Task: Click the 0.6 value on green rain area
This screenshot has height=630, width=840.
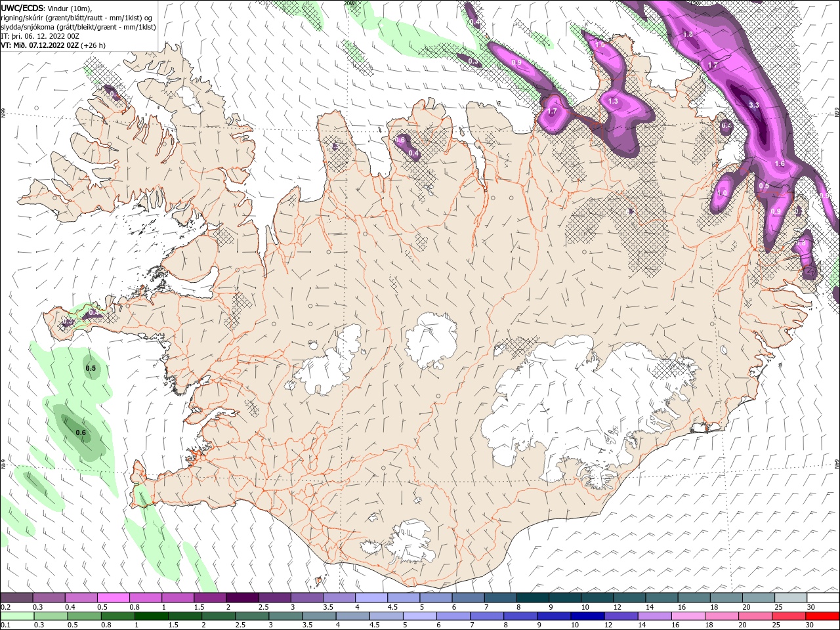Action: pyautogui.click(x=81, y=432)
